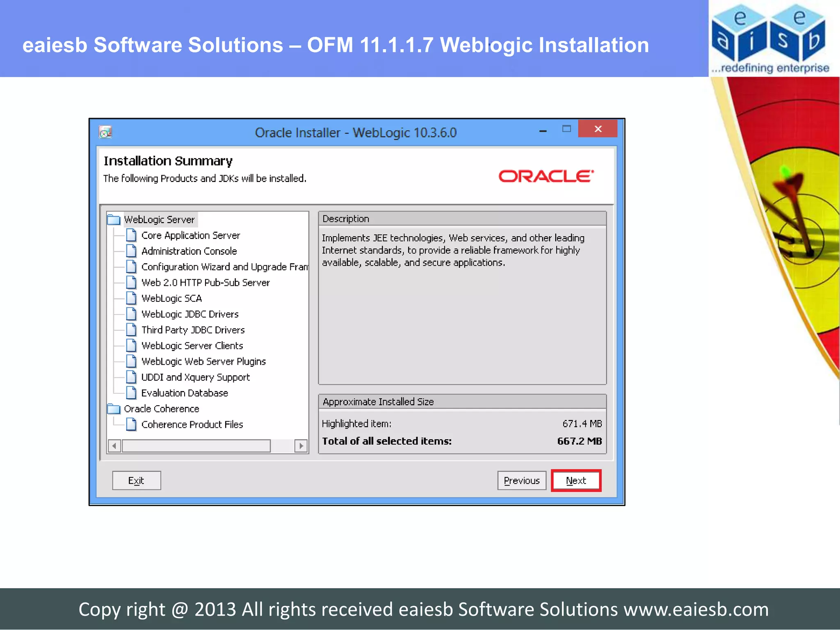
Task: Click the document icon beside Configuration Wizard
Action: click(131, 267)
